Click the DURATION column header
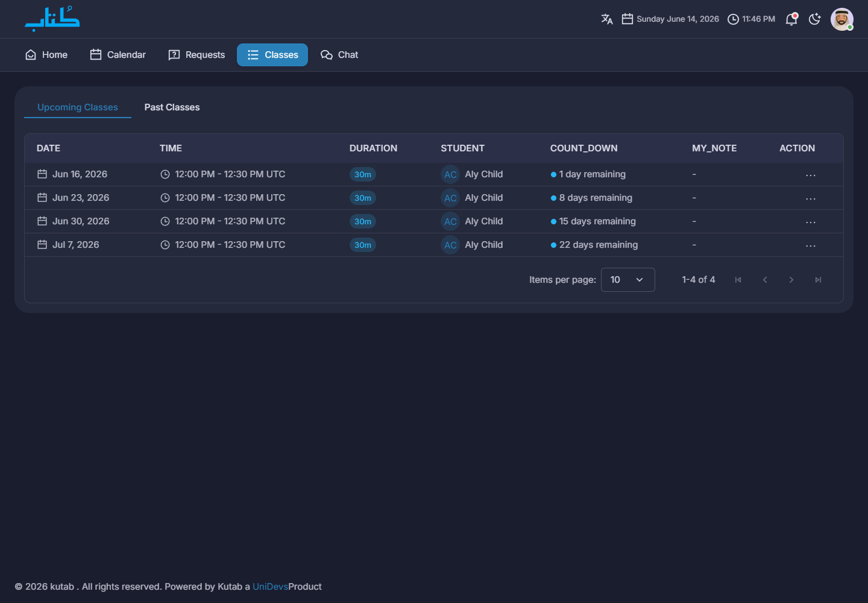 tap(373, 148)
